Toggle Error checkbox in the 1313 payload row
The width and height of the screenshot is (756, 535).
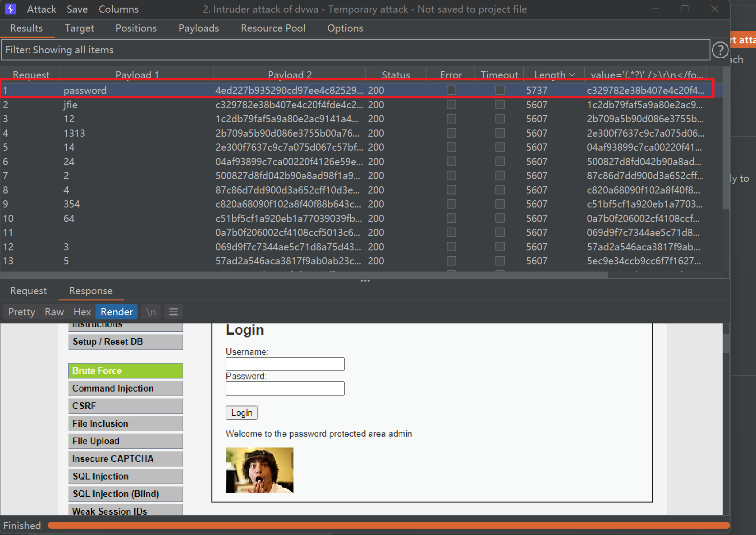[x=451, y=133]
